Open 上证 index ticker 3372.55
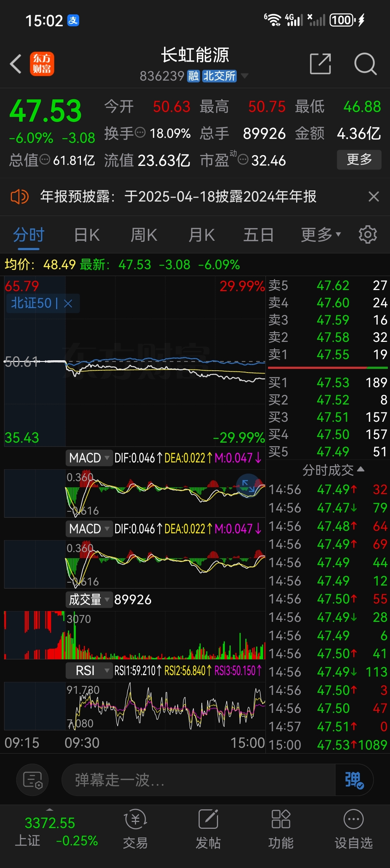 point(56,831)
